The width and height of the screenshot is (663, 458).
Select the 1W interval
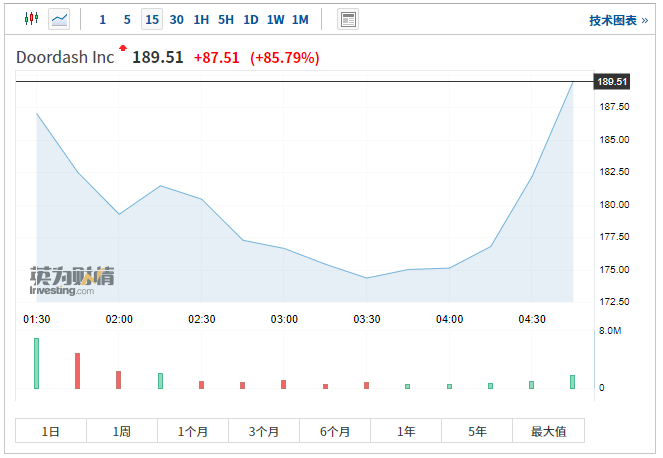(275, 19)
